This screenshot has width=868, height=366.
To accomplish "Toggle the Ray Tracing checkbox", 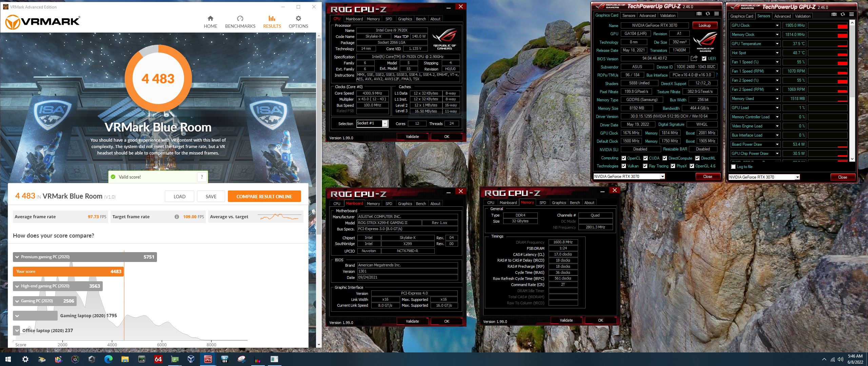I will tap(645, 166).
